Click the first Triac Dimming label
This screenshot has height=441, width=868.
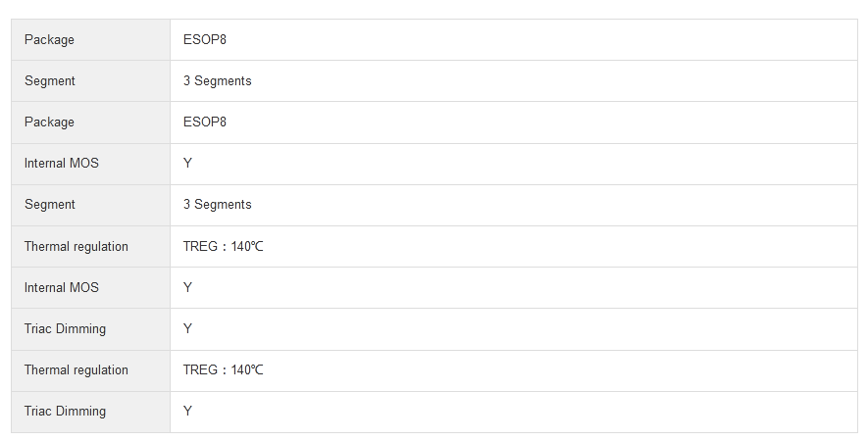tap(66, 329)
